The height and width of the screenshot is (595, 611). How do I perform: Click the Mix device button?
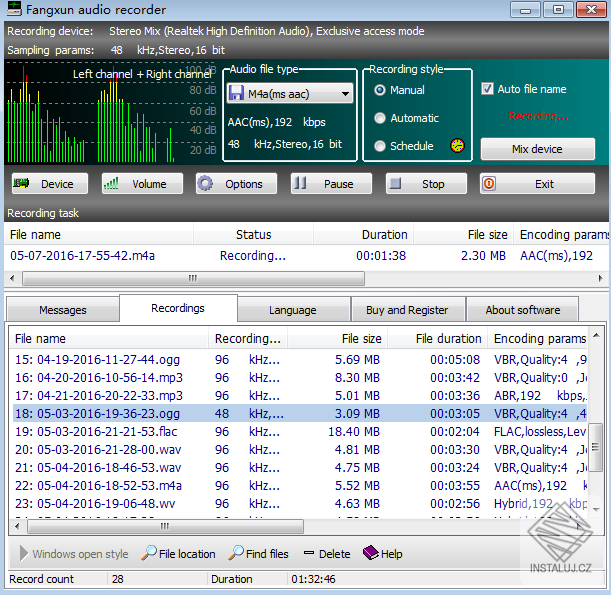coord(537,149)
